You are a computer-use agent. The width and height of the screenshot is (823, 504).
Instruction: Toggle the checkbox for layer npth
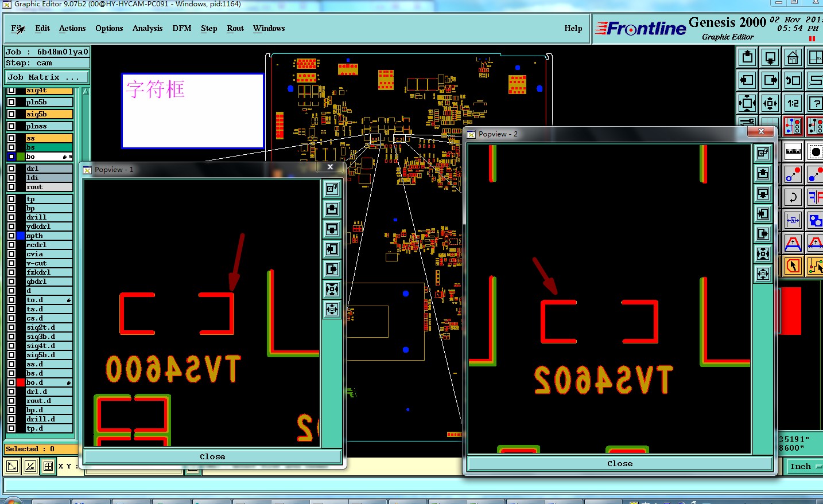11,236
